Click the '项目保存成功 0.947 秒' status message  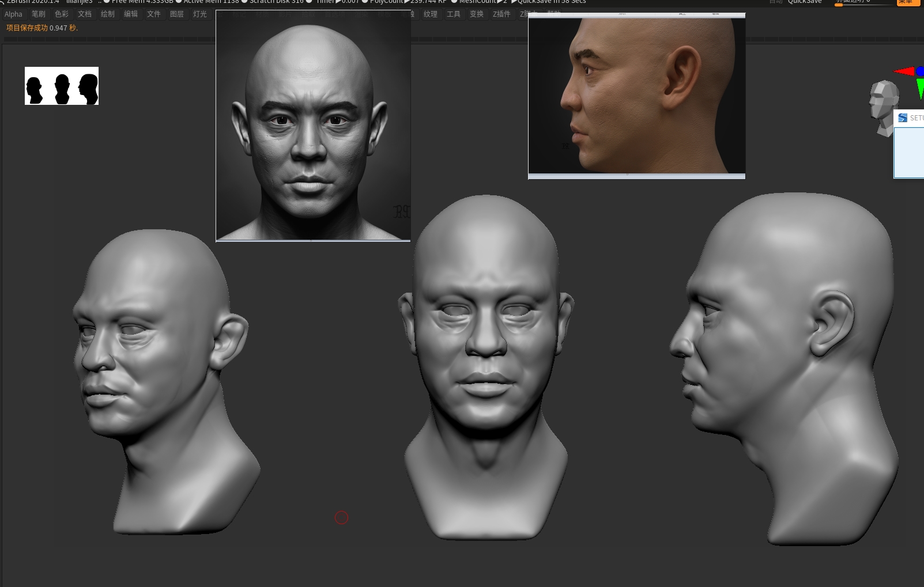pos(42,28)
